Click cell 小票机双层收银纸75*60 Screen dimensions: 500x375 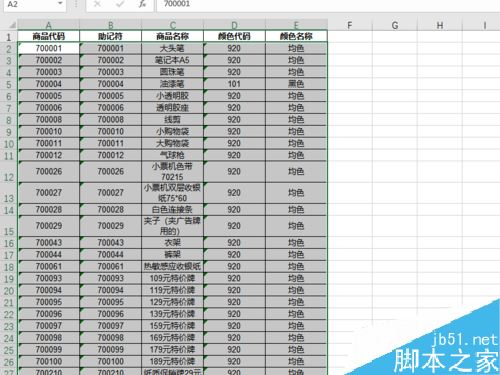point(173,193)
